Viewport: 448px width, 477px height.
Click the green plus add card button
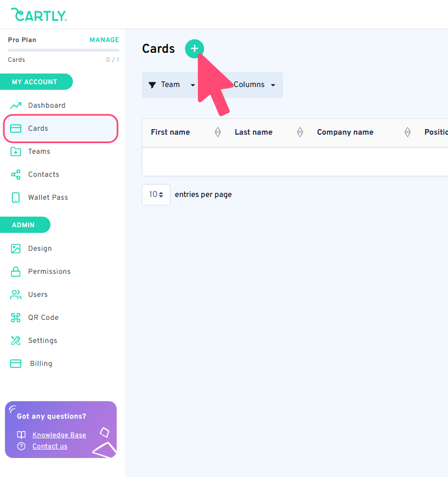pyautogui.click(x=195, y=49)
